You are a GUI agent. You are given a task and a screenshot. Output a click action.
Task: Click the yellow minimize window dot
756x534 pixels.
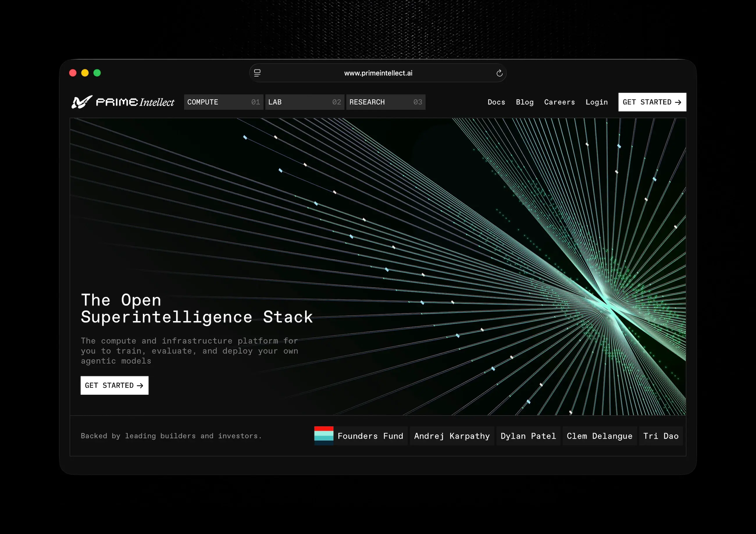click(85, 73)
